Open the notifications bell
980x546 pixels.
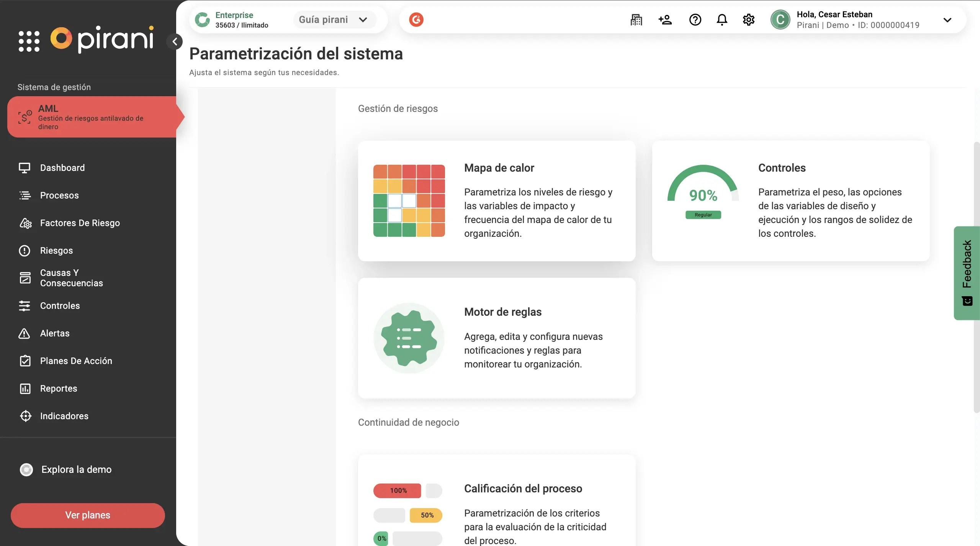(x=722, y=20)
